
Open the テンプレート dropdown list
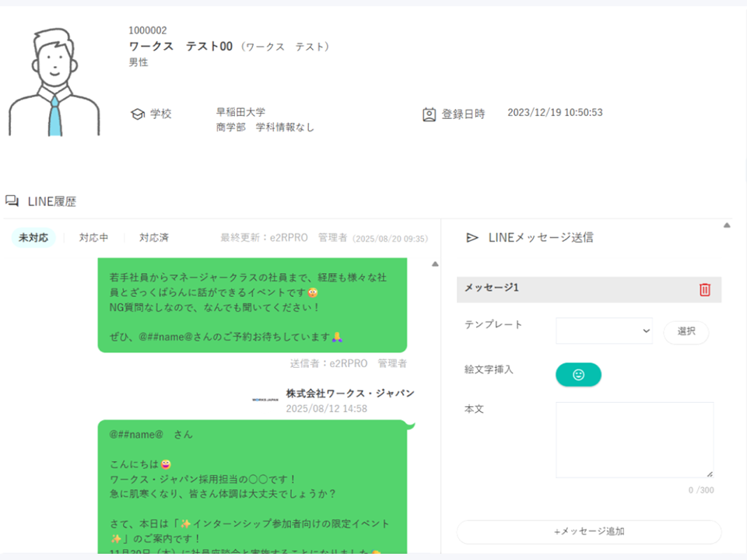tap(604, 331)
